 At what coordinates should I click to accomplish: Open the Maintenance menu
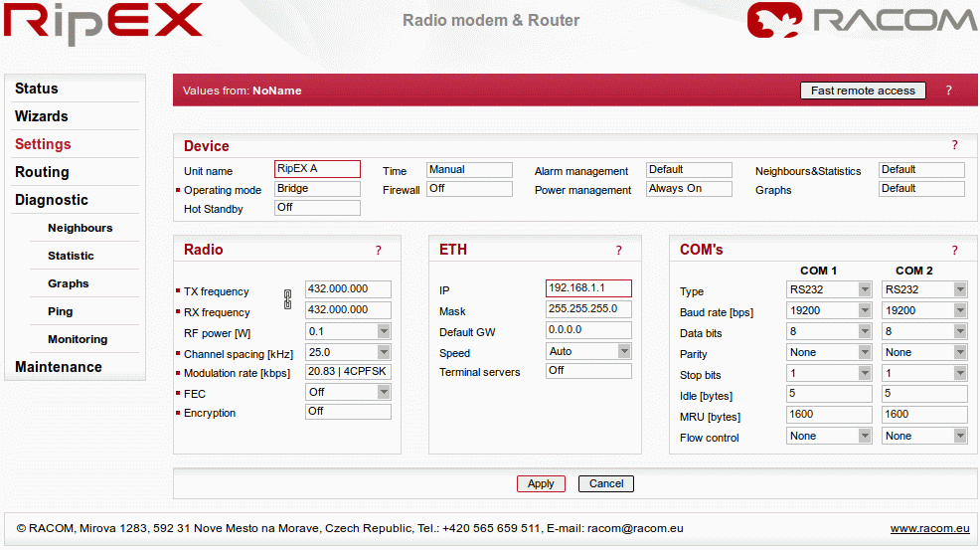click(58, 367)
